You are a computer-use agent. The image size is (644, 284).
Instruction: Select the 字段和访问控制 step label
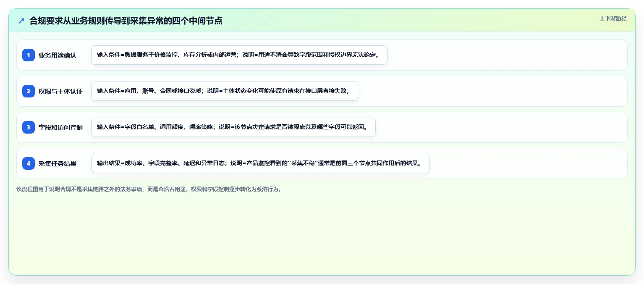[60, 127]
